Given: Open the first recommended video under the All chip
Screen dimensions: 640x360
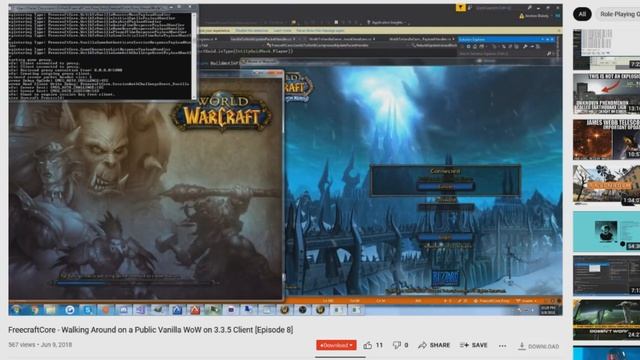Looking at the screenshot, I should [x=607, y=49].
